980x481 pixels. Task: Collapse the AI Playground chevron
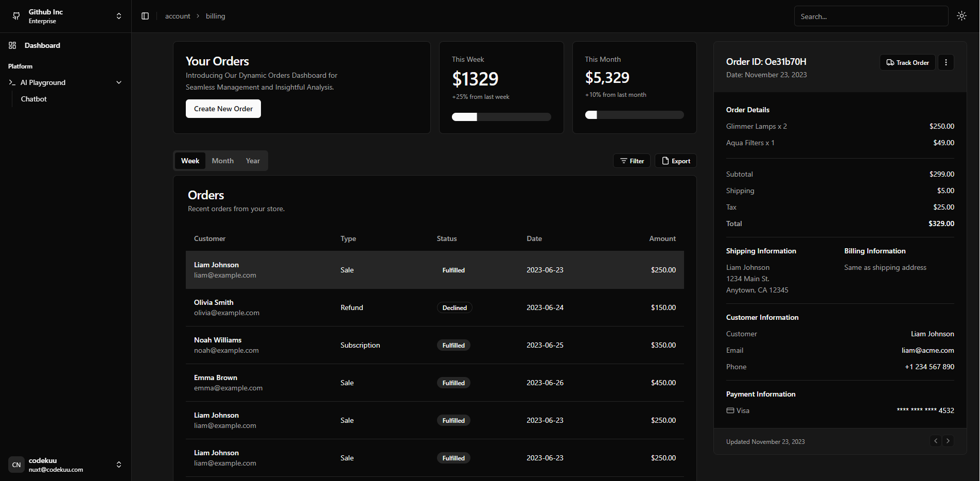tap(119, 82)
